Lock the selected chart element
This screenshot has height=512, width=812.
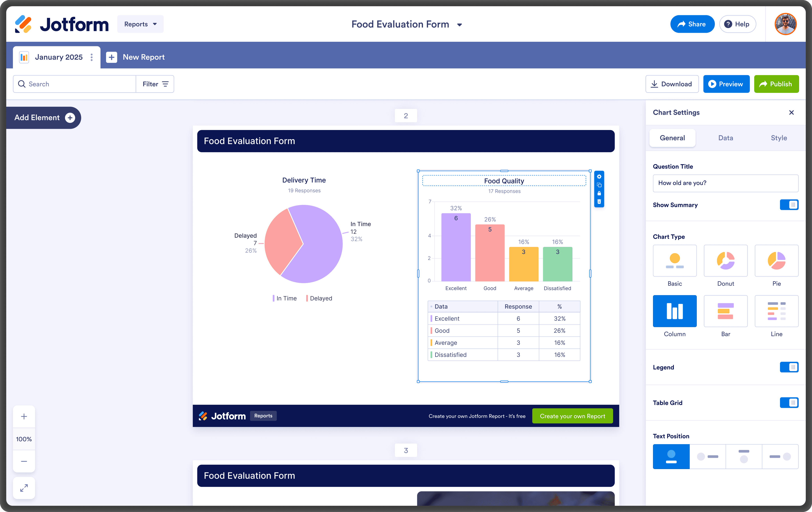599,194
